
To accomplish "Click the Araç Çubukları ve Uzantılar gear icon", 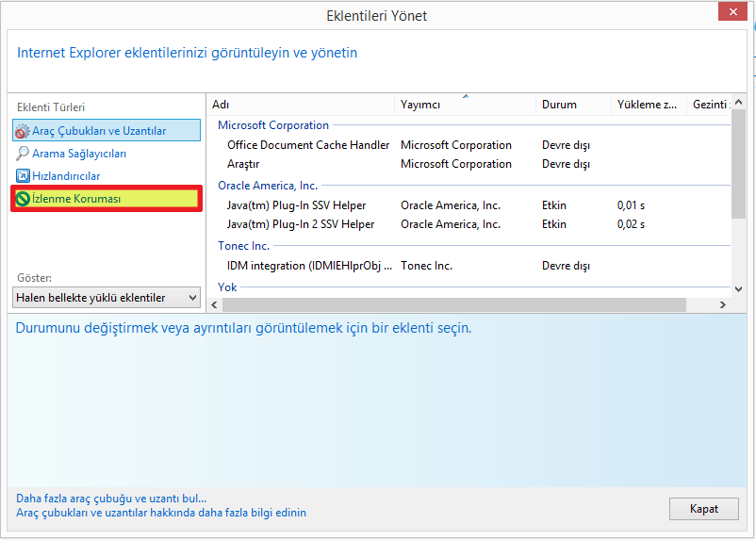I will coord(23,131).
